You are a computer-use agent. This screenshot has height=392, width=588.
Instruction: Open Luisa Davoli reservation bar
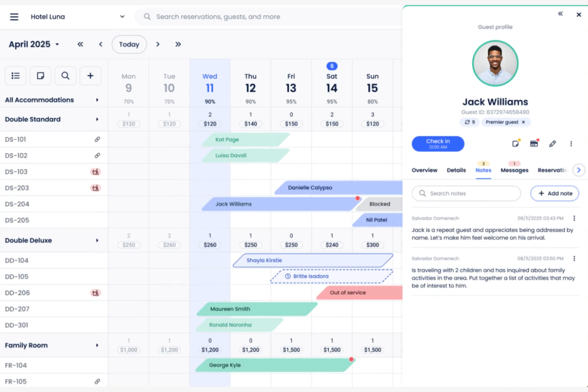point(246,155)
